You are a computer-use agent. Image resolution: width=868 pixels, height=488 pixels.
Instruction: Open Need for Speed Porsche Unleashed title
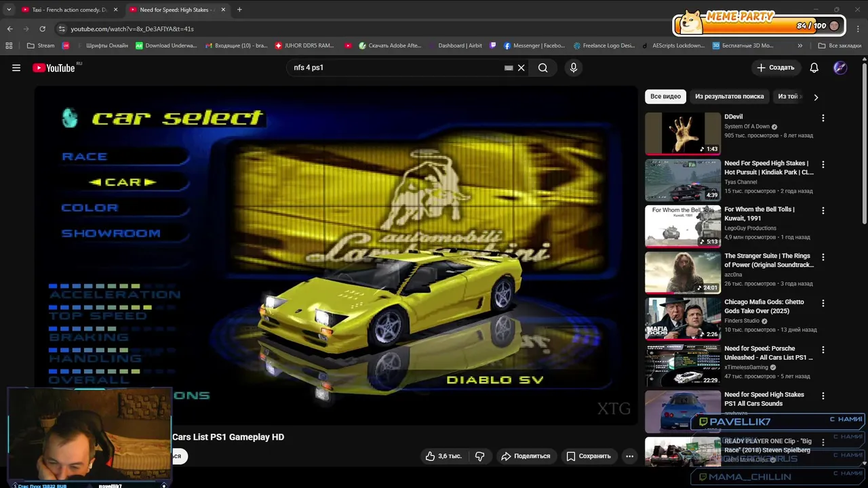coord(768,352)
